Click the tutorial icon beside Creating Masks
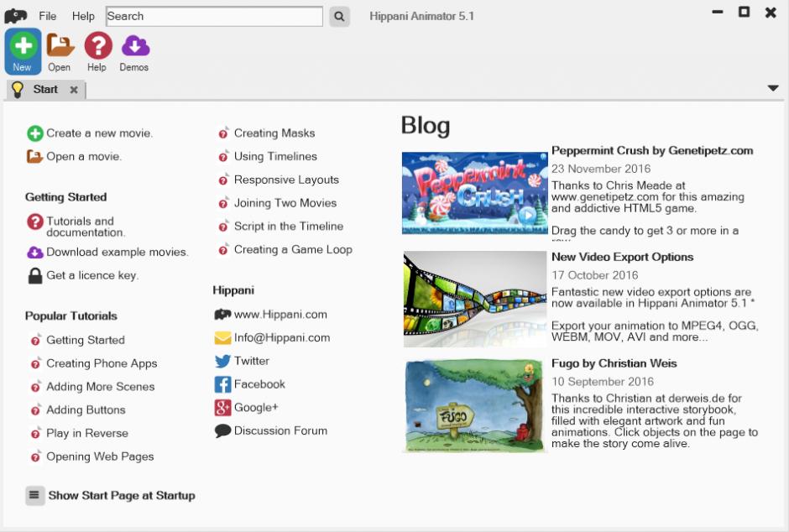 pos(223,133)
